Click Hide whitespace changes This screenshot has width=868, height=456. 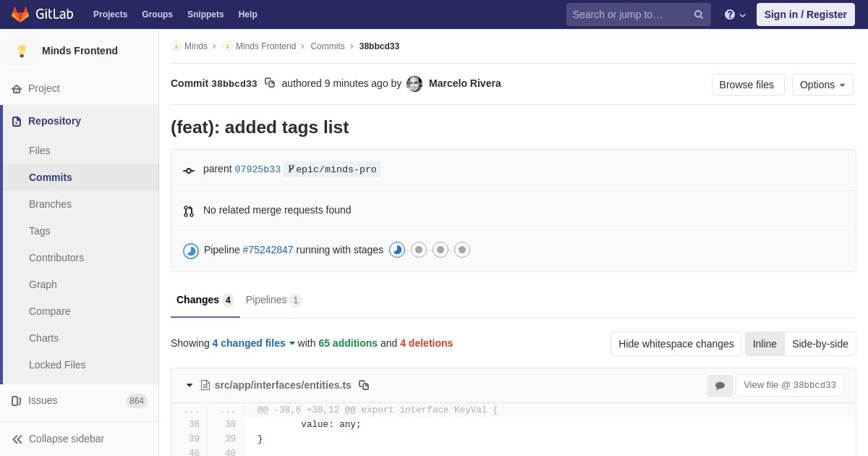(x=676, y=344)
